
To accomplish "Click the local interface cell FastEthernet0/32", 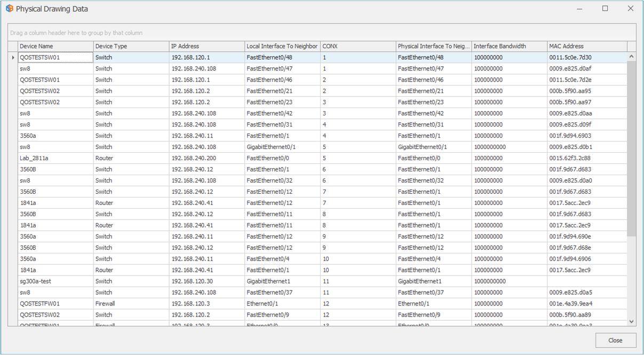I will point(283,180).
